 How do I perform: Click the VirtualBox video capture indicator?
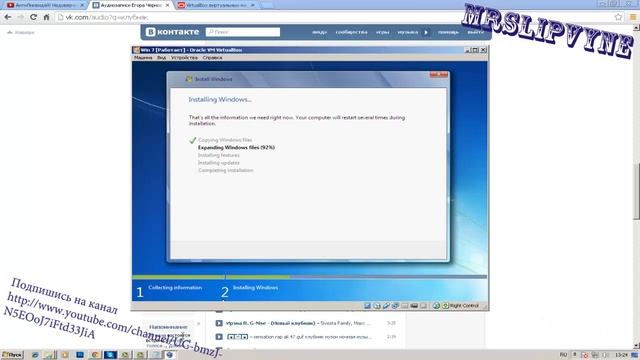pyautogui.click(x=414, y=306)
